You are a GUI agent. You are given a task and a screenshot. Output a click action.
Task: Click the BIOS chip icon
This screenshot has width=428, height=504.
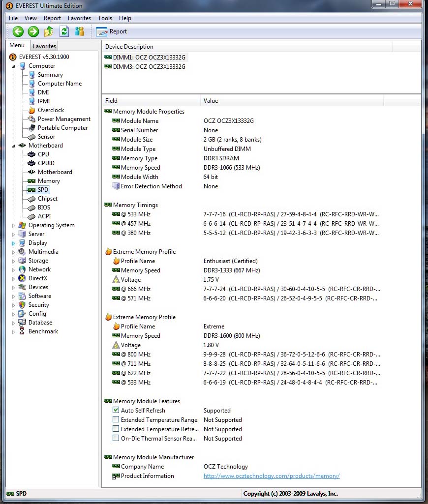[x=31, y=208]
